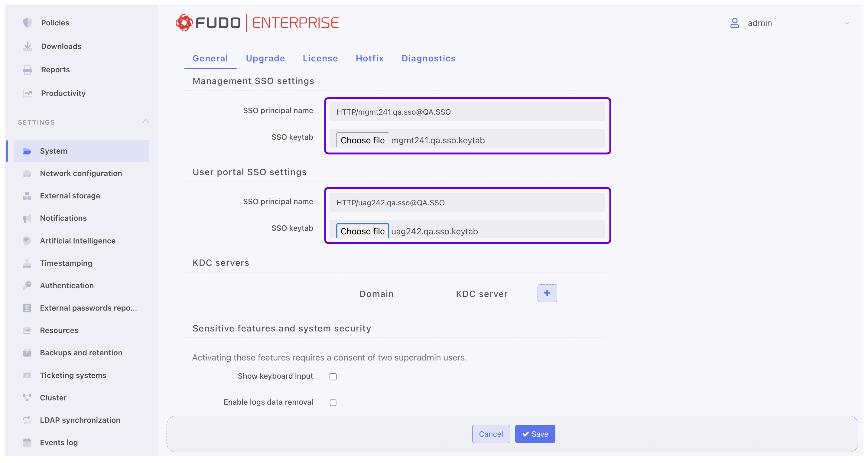868x463 pixels.
Task: Click the Ticketing systems icon
Action: pos(27,375)
